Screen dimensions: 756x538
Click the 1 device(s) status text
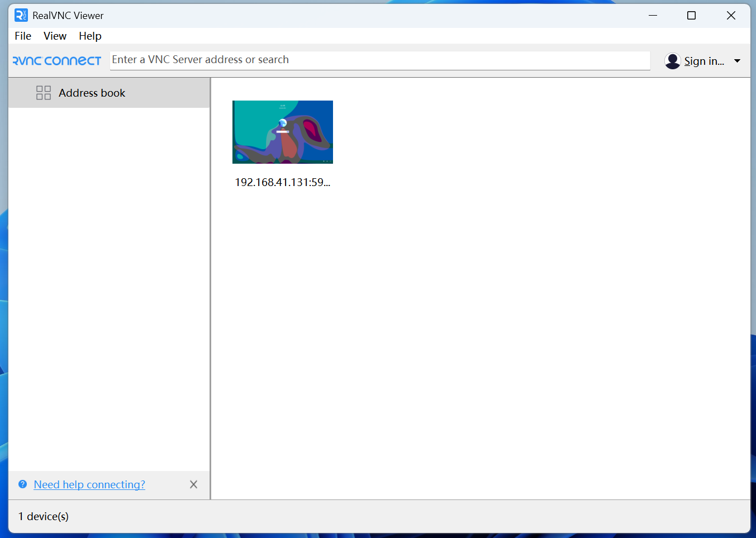coord(44,516)
